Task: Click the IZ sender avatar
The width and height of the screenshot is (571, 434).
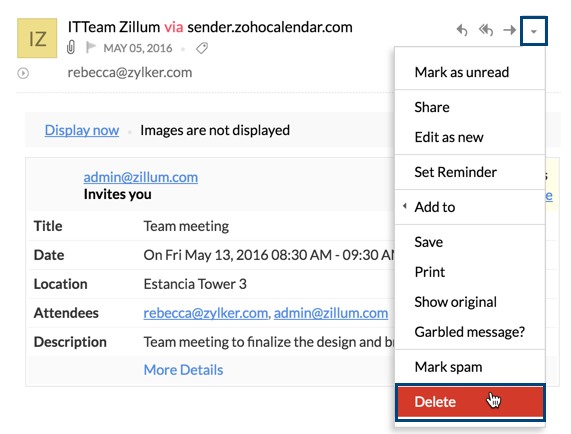Action: [37, 38]
